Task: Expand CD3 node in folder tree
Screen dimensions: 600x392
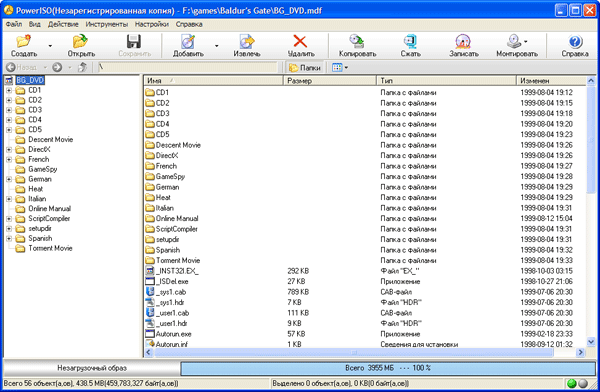Action: pos(9,110)
